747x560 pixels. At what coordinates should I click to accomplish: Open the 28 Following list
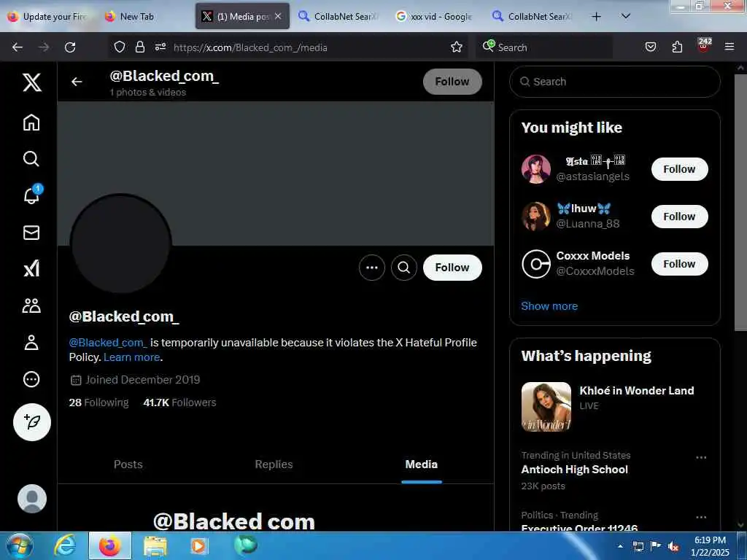(x=98, y=402)
